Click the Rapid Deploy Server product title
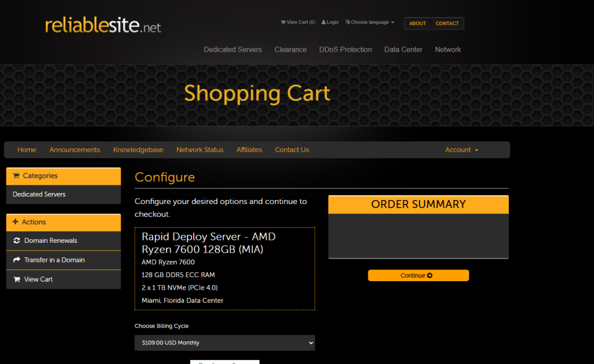Viewport: 594px width, 364px height. coord(209,243)
